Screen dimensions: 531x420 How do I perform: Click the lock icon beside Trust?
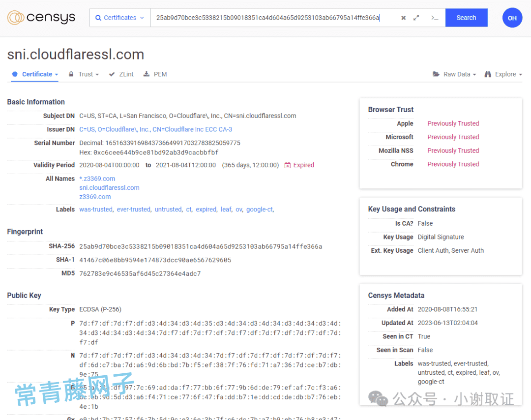pos(71,74)
